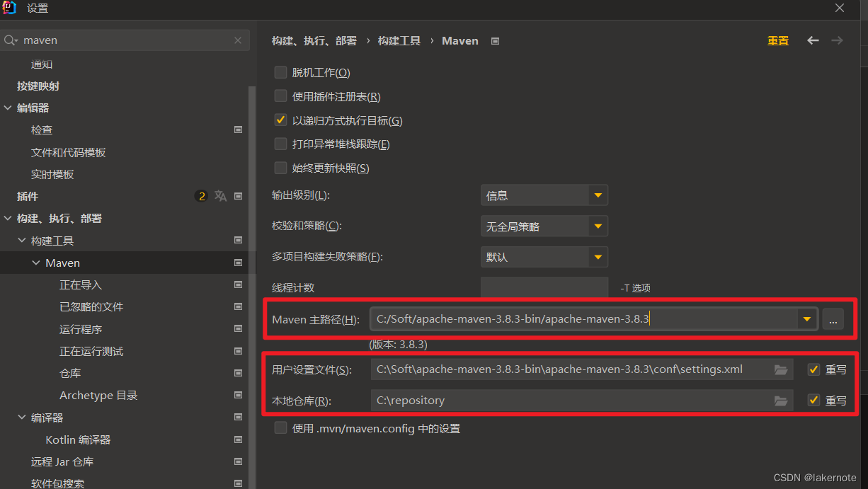The width and height of the screenshot is (868, 489).
Task: Click the project-level icon on Maven row
Action: click(238, 263)
